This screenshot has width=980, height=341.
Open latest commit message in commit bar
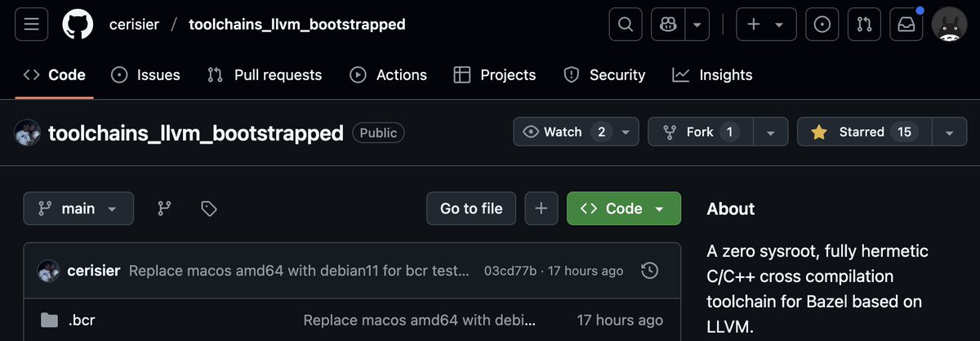(300, 271)
